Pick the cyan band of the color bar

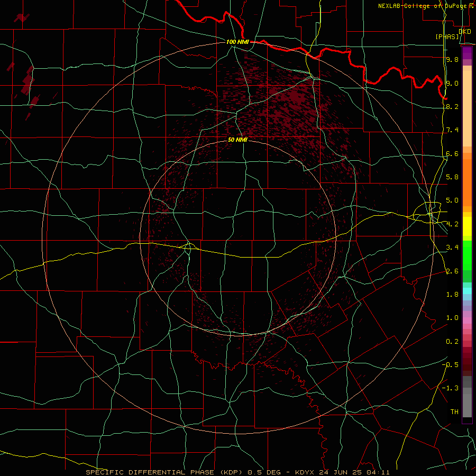point(467,291)
